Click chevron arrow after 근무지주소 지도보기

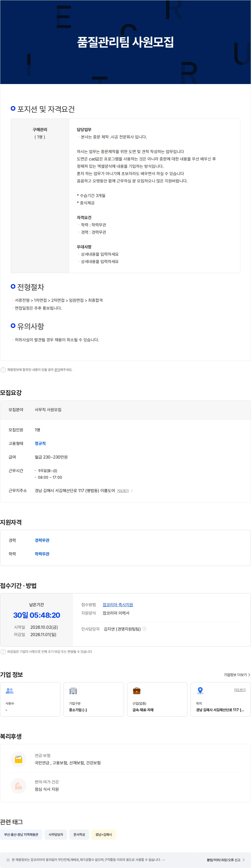click(x=132, y=491)
